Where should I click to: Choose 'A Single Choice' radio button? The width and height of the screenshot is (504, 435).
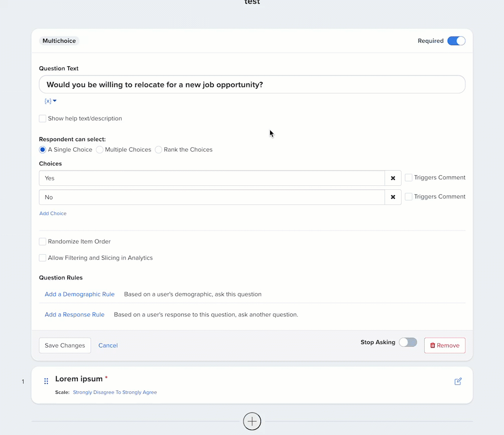[x=43, y=150]
